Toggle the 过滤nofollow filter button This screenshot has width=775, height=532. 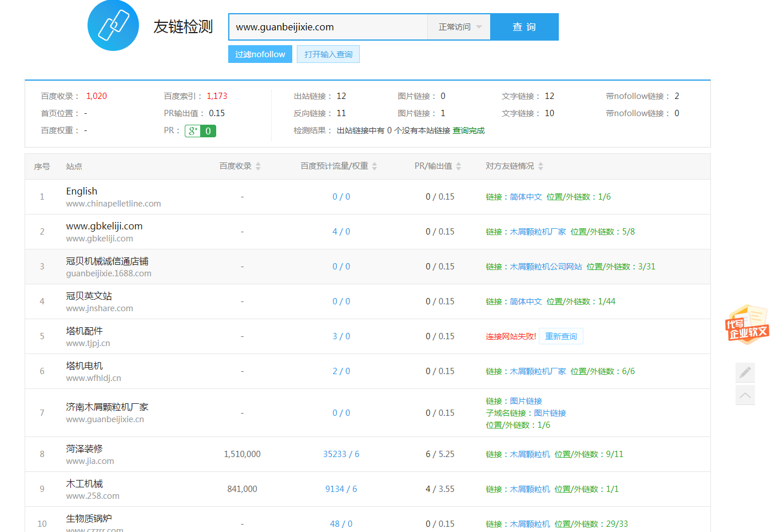click(260, 54)
